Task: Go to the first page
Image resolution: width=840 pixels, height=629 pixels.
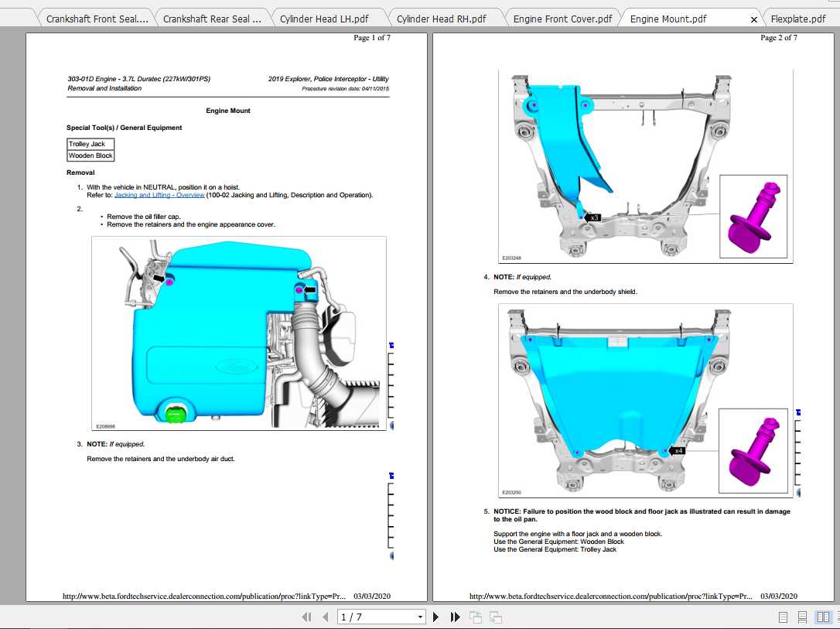Action: click(306, 617)
